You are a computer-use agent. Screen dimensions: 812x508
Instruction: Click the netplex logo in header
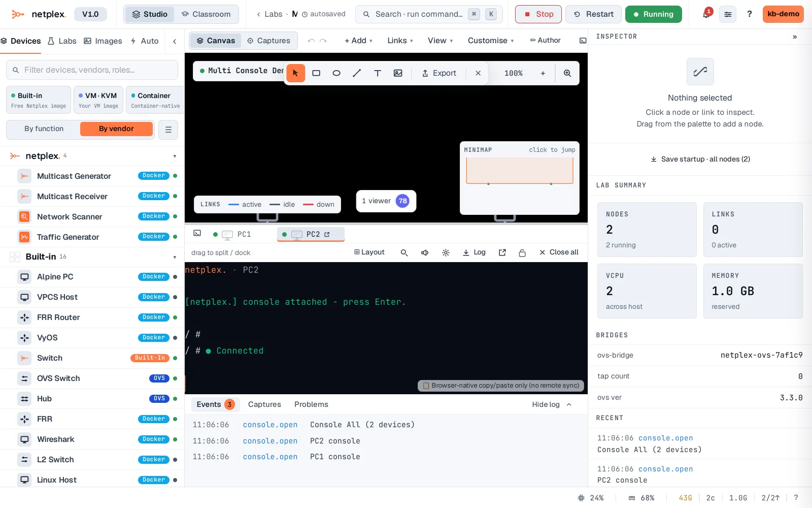click(39, 14)
